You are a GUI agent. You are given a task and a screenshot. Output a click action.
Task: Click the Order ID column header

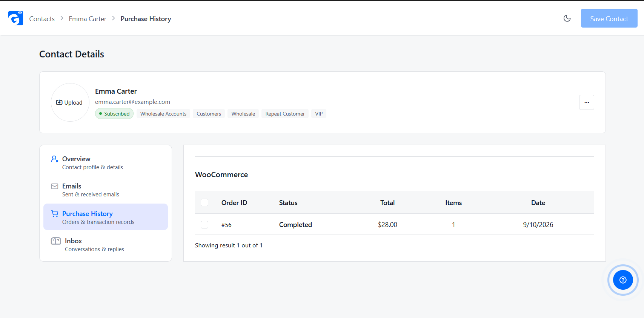pyautogui.click(x=234, y=203)
